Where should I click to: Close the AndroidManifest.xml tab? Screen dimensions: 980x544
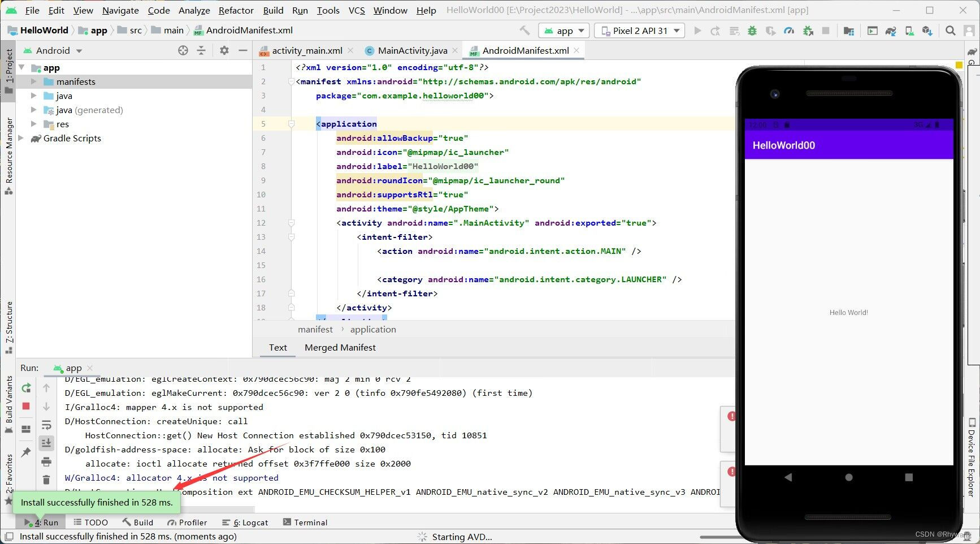pos(576,50)
